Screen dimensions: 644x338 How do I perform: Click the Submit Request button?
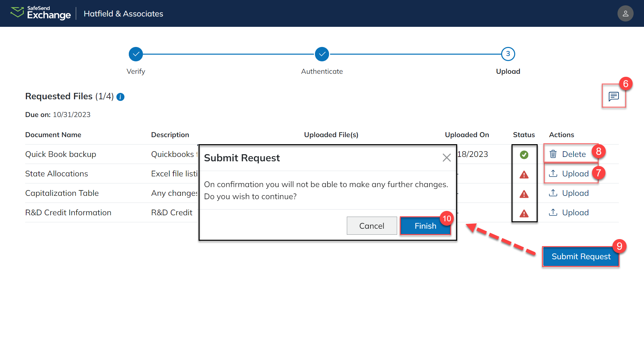click(581, 257)
